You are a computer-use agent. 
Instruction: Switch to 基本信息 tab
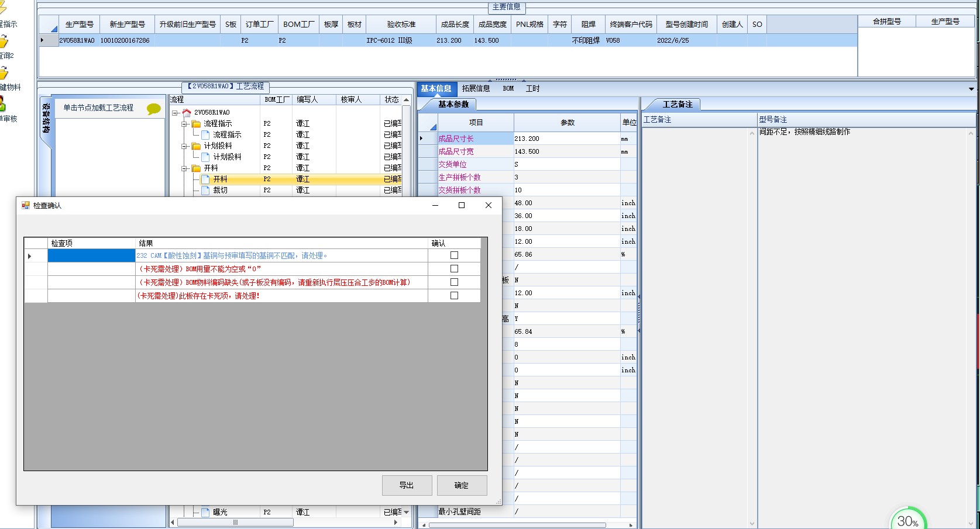click(x=436, y=89)
